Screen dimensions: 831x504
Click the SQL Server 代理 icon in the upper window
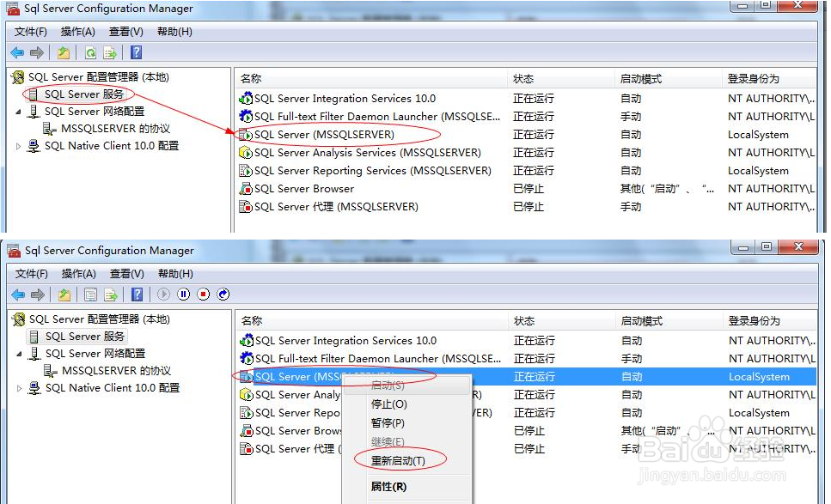(x=246, y=206)
